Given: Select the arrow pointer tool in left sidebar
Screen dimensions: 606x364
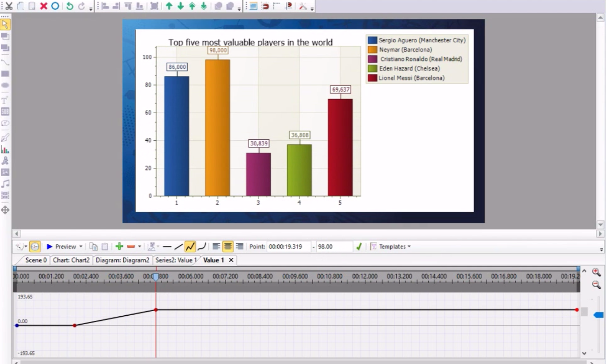Looking at the screenshot, I should point(5,24).
